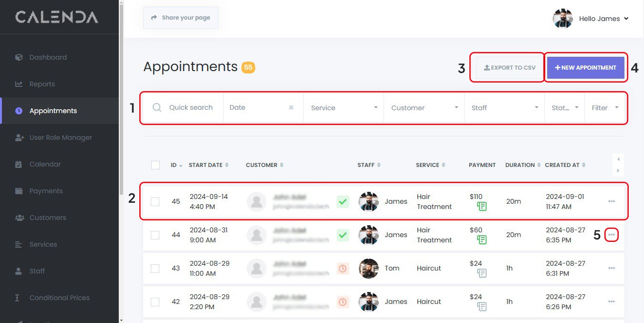Click the gray payment icon for appointment 42
Screen dimensions: 644x323
[x=481, y=307]
